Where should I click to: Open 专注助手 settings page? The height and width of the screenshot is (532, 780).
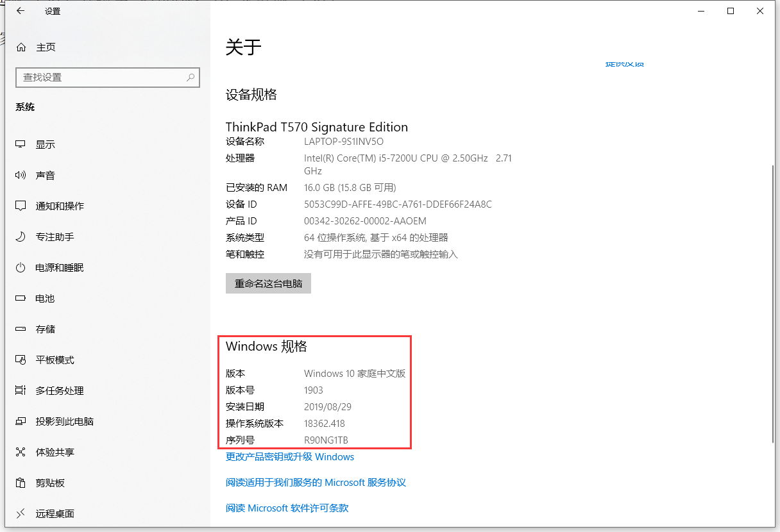55,237
